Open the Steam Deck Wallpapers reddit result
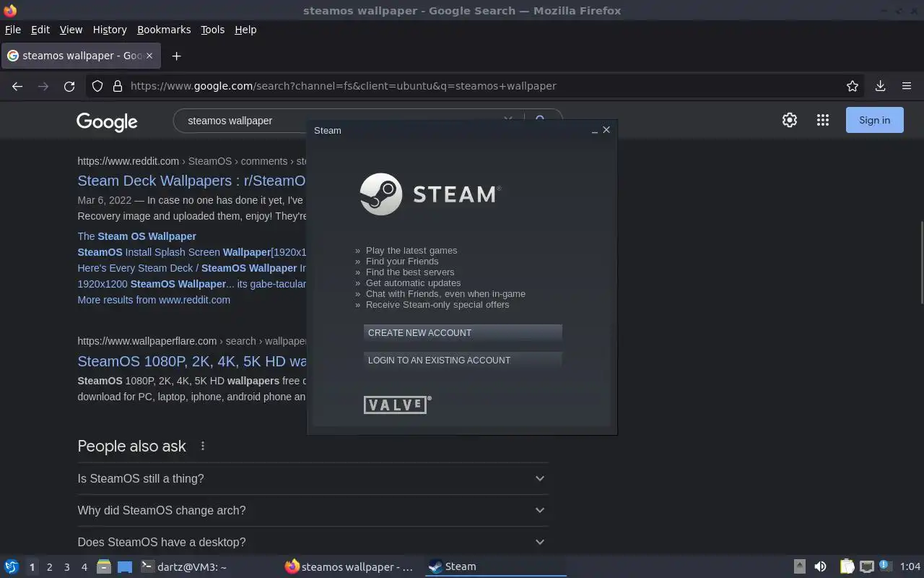924x578 pixels. coord(191,181)
